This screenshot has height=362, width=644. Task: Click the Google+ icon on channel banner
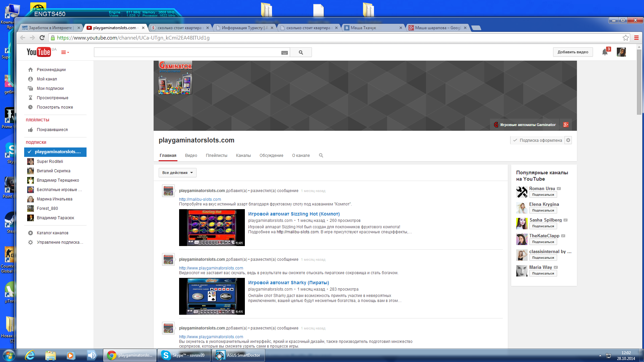(566, 125)
